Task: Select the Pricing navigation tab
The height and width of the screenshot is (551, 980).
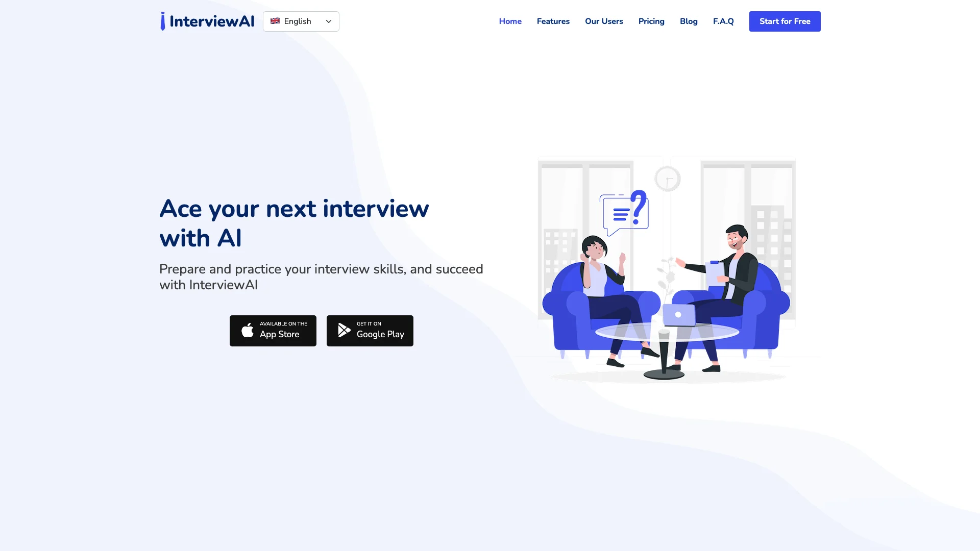Action: click(651, 21)
